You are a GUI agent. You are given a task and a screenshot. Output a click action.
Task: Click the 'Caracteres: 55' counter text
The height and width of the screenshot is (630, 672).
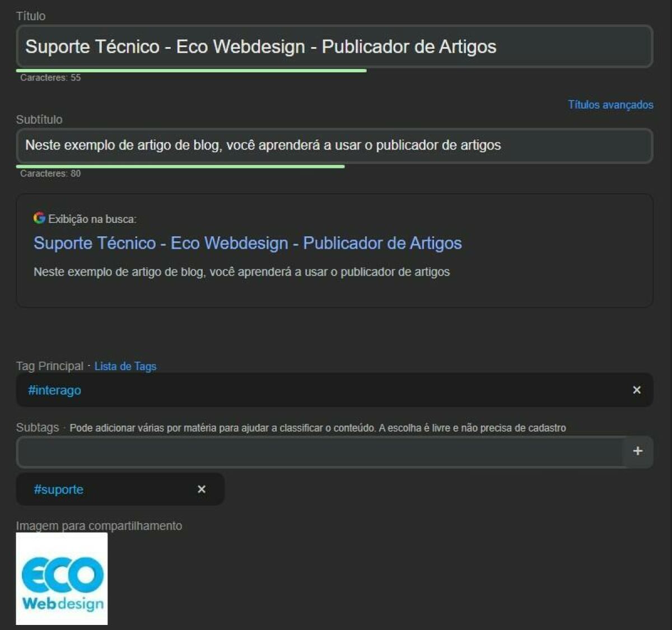click(50, 78)
